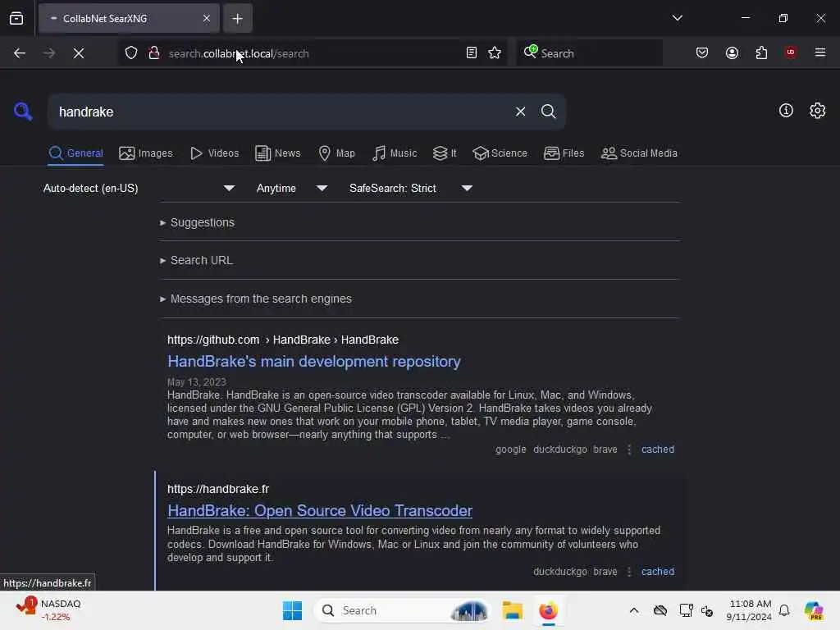This screenshot has width=840, height=630.
Task: Open the About info icon
Action: (786, 111)
